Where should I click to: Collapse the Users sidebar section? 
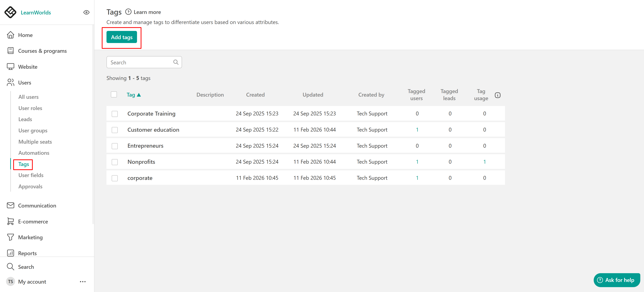pos(24,82)
